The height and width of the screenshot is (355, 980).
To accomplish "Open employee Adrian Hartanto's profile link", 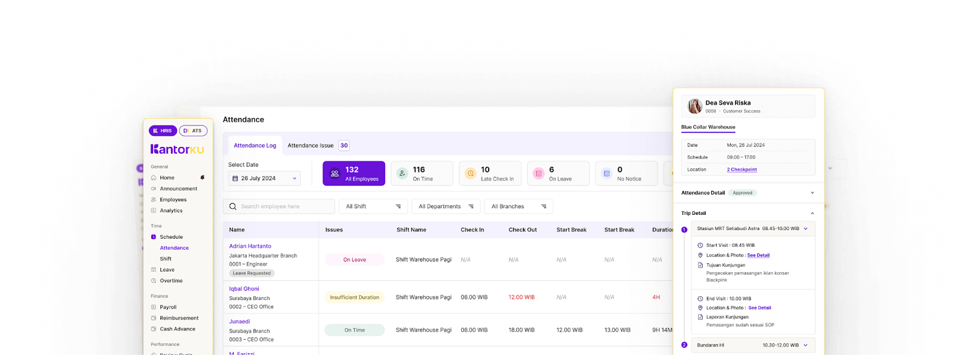I will click(x=250, y=246).
